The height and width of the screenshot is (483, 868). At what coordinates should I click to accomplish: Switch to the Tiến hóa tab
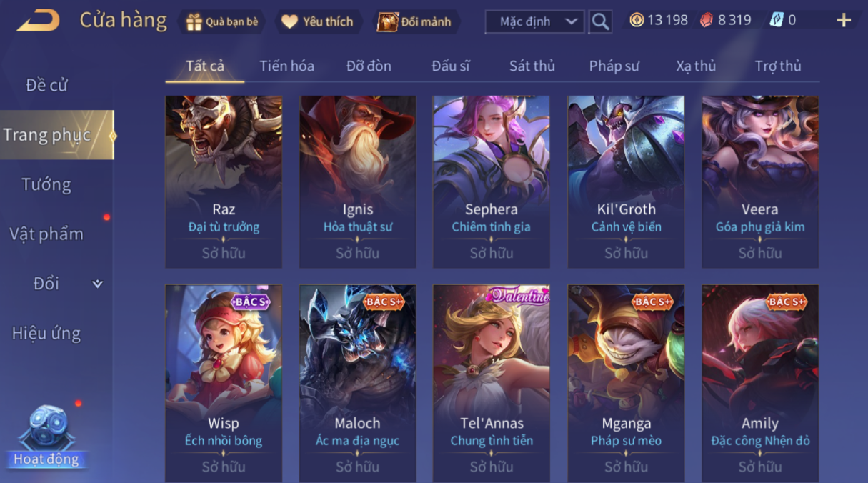click(x=286, y=66)
